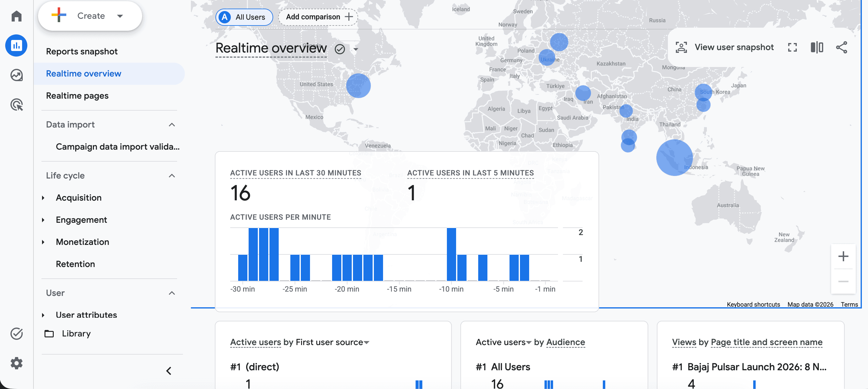Click Add comparison button
868x389 pixels.
[x=318, y=17]
